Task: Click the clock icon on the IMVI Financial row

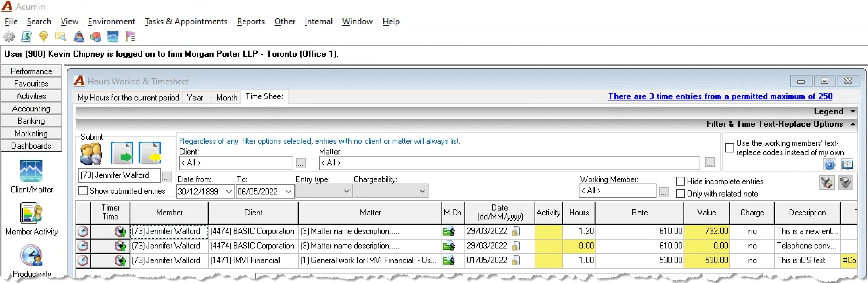Action: click(83, 260)
